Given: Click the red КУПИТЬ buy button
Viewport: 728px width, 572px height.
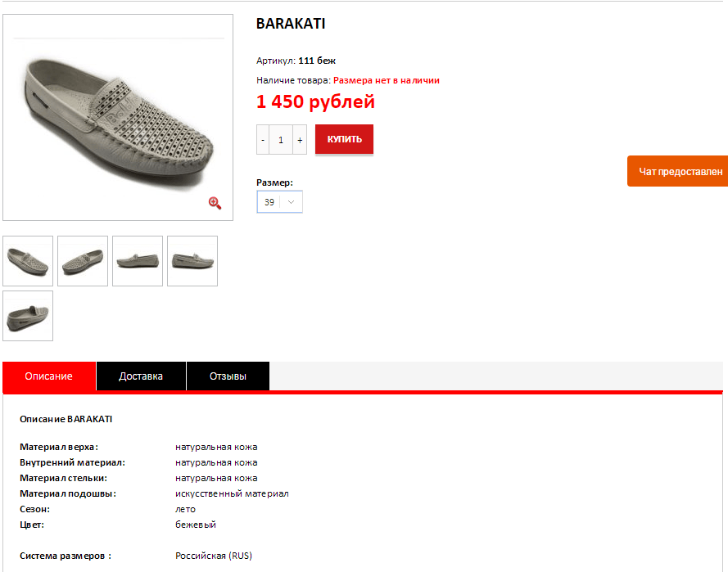Looking at the screenshot, I should pos(344,139).
